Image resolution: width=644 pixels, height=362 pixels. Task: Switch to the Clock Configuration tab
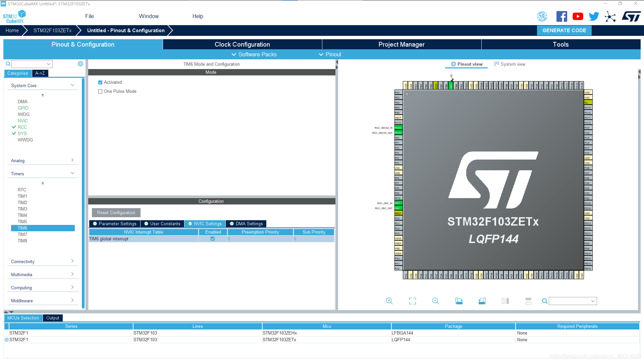coord(242,45)
